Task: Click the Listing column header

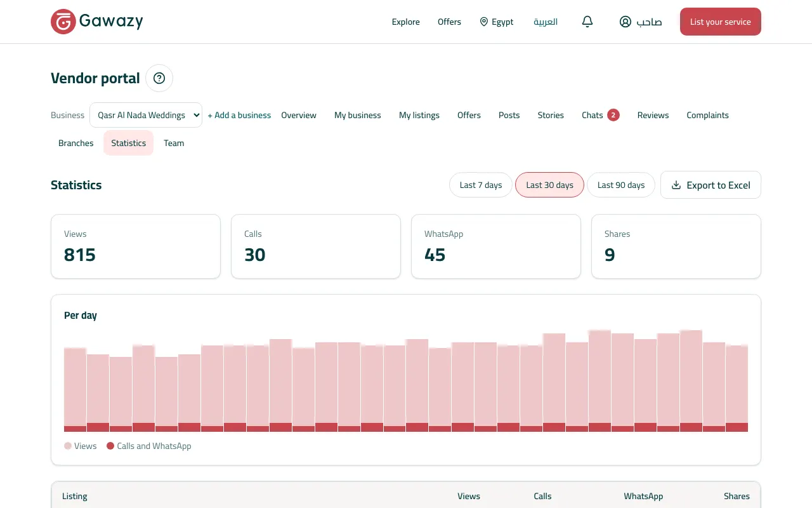Action: [x=75, y=496]
